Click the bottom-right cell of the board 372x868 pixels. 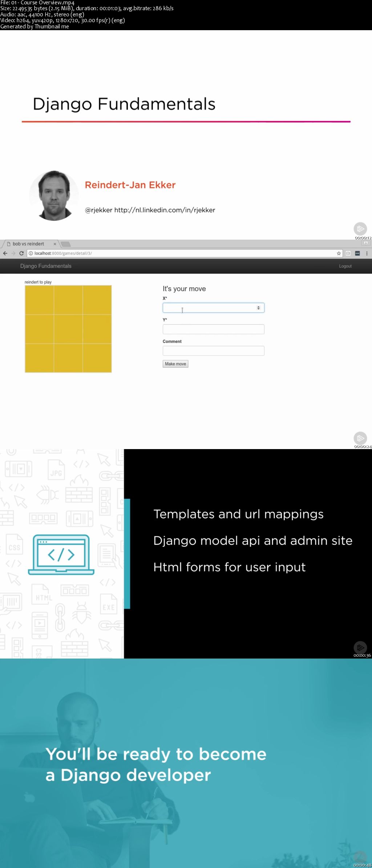pyautogui.click(x=97, y=358)
